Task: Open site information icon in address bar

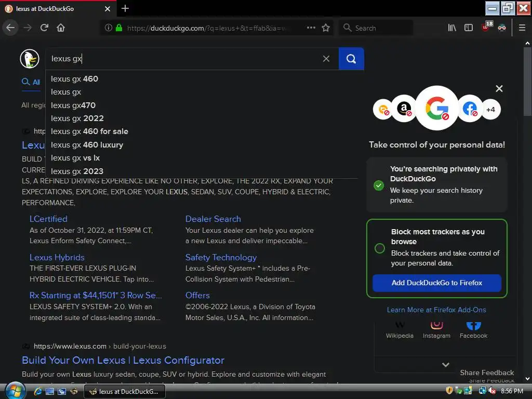Action: (x=108, y=28)
